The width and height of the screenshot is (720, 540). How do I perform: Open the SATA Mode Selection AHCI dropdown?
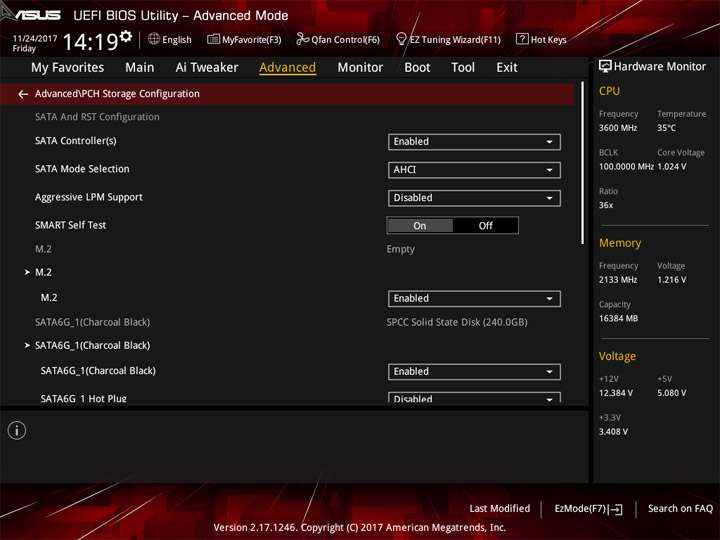(x=474, y=170)
